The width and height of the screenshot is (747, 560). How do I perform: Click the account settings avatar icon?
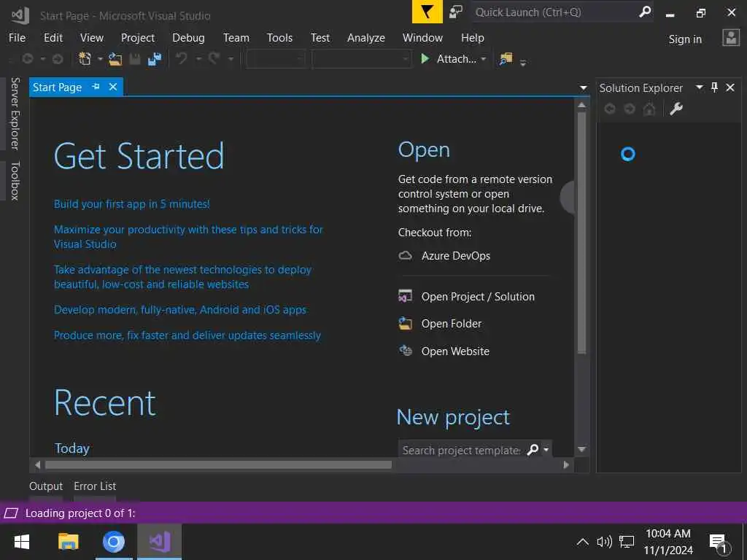tap(730, 38)
